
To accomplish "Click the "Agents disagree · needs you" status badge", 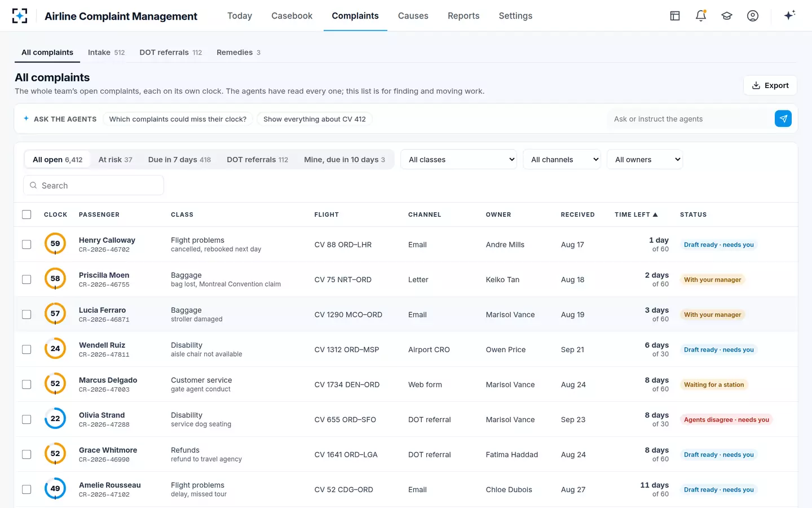I will click(x=726, y=419).
